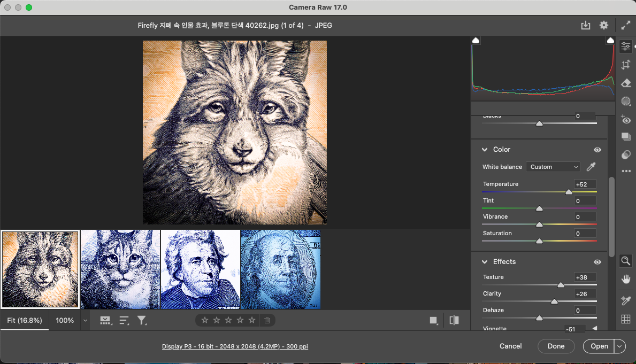This screenshot has width=636, height=364.
Task: Click the Done button
Action: [x=556, y=346]
